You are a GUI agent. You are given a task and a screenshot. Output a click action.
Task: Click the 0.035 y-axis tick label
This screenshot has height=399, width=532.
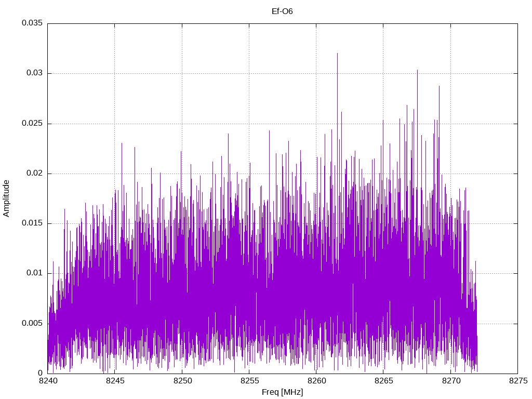coord(32,23)
